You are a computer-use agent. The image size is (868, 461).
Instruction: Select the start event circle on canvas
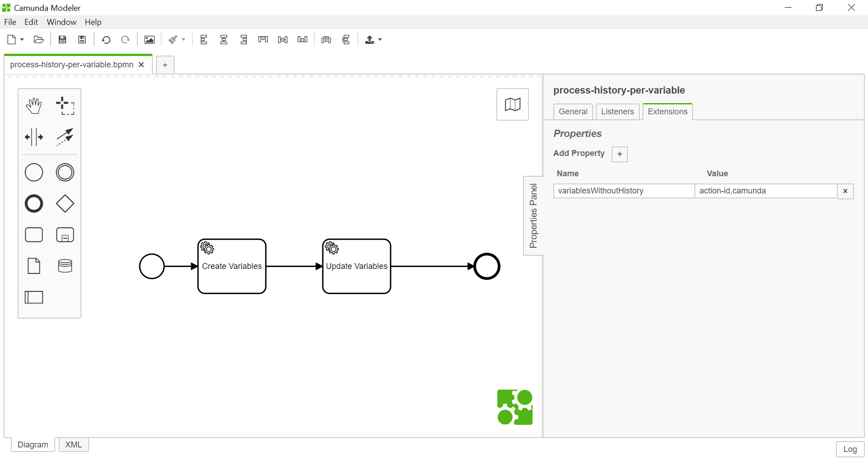[152, 266]
